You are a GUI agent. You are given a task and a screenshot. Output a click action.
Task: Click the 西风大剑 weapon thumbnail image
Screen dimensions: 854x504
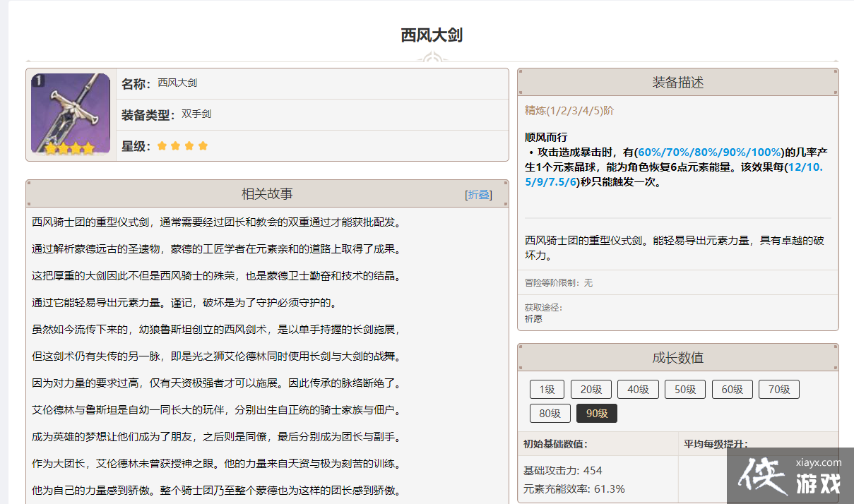[71, 114]
